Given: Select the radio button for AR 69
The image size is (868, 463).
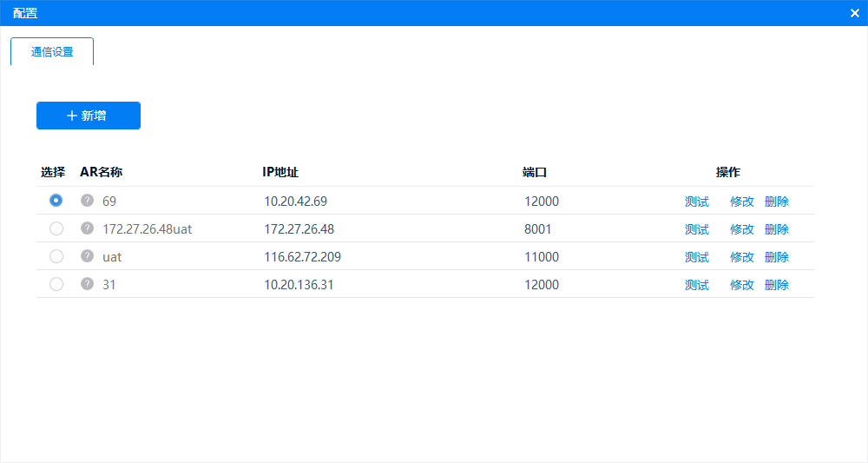Looking at the screenshot, I should (x=56, y=201).
